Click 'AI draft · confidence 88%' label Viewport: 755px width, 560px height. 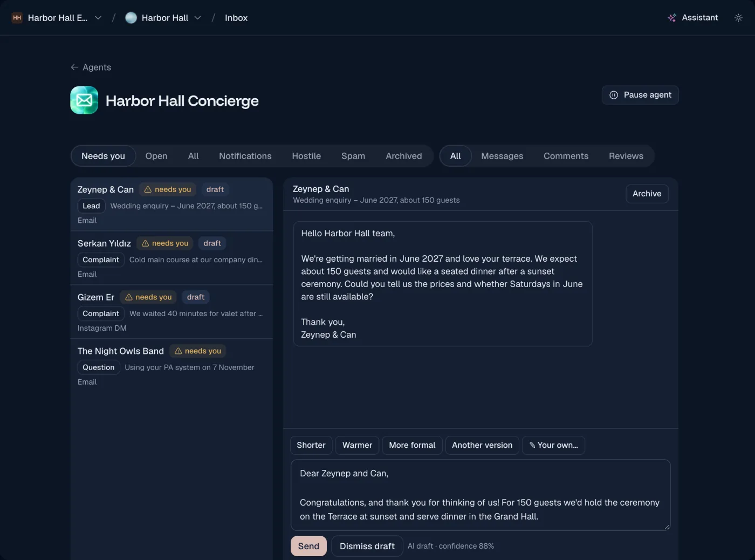point(451,546)
